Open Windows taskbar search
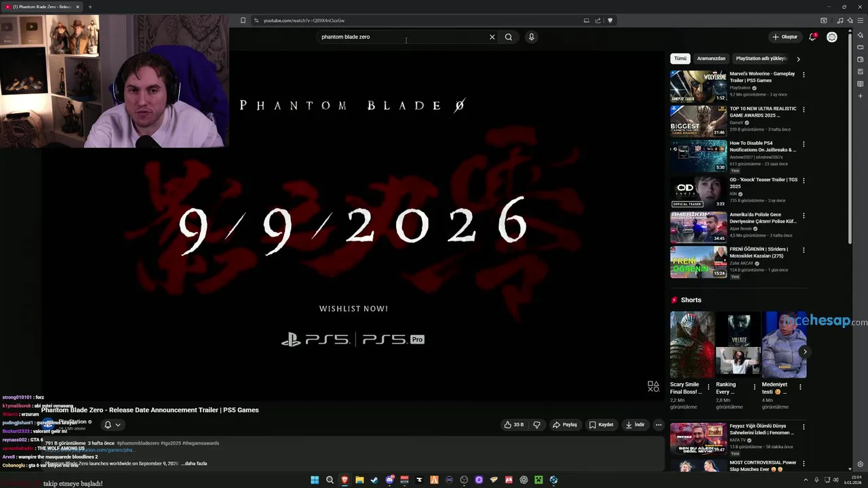This screenshot has width=868, height=488. (x=330, y=480)
